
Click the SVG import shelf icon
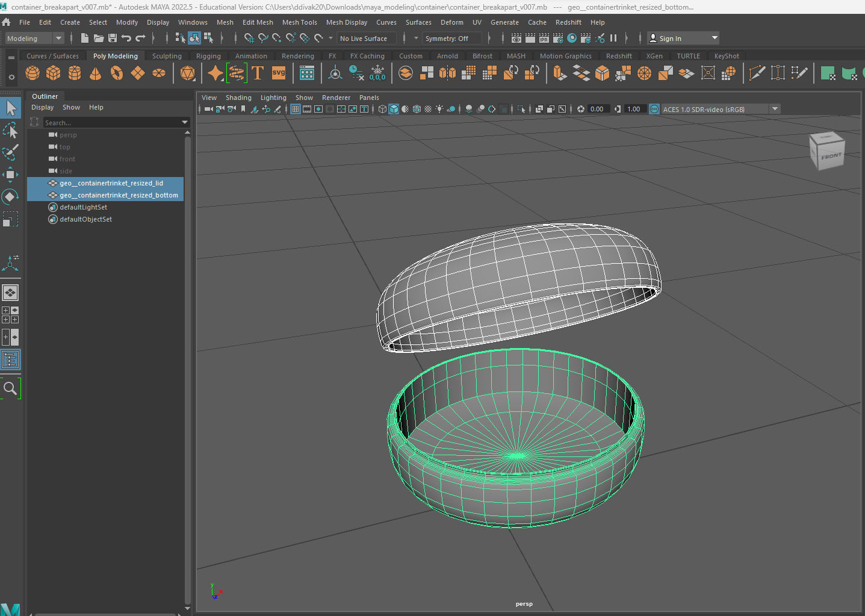click(279, 73)
